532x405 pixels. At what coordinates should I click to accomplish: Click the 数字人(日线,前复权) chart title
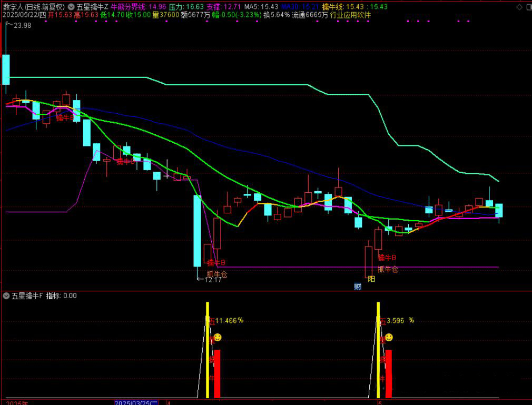pyautogui.click(x=34, y=7)
